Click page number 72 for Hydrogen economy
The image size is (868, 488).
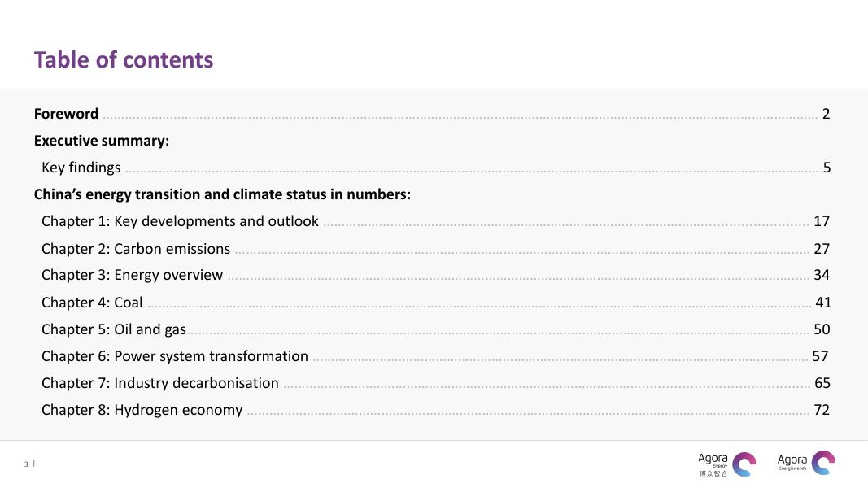[822, 410]
